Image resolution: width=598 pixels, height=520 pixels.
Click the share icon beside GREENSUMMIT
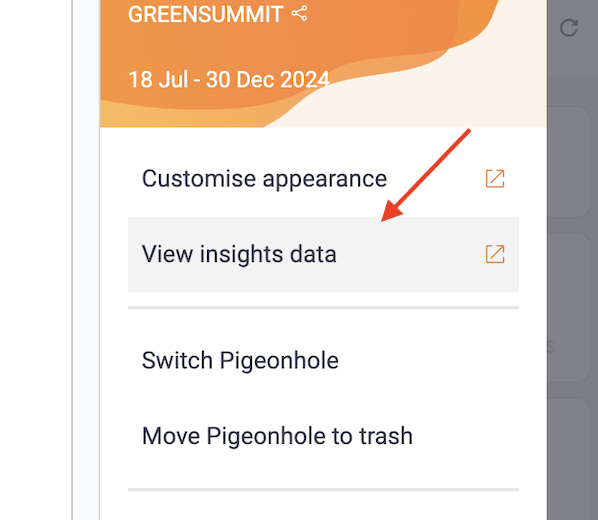[299, 13]
